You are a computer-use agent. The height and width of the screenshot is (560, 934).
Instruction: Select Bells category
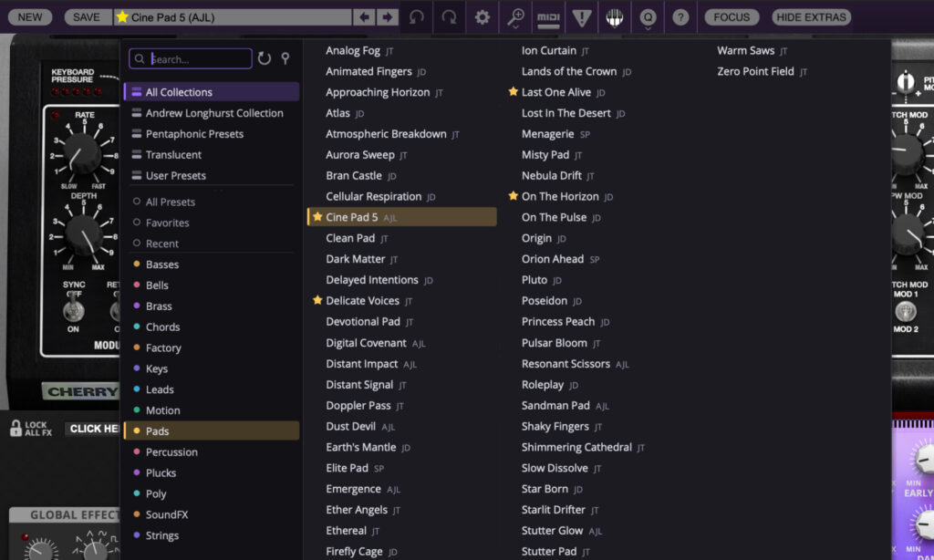click(157, 285)
